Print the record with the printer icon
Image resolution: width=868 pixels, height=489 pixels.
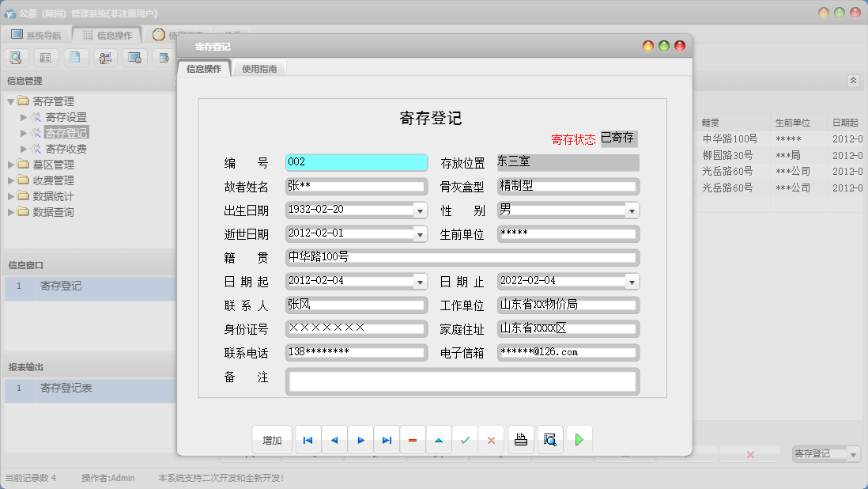520,439
